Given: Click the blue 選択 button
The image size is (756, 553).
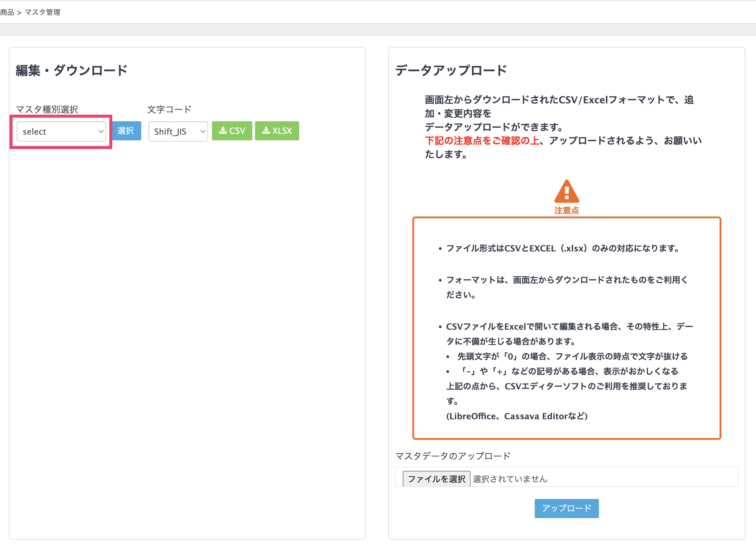Looking at the screenshot, I should [x=126, y=130].
